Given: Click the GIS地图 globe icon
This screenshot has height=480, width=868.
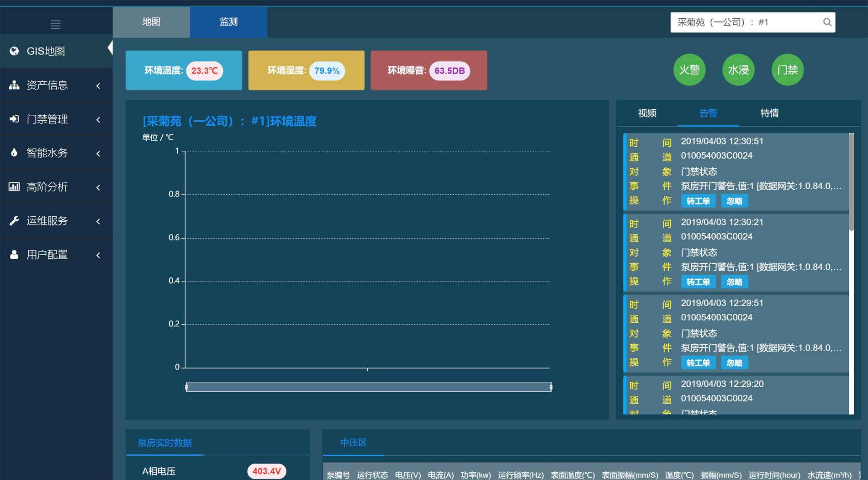Looking at the screenshot, I should click(14, 51).
